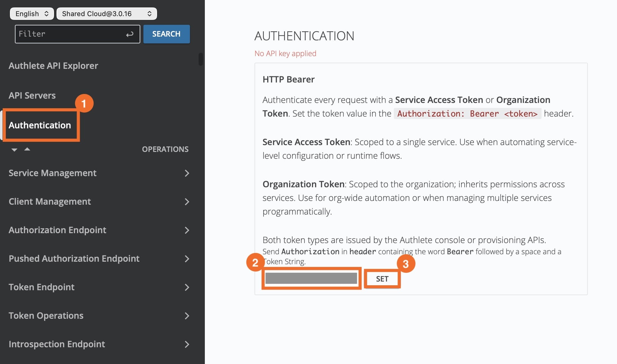Click the enter arrow icon in Filter field
Screen dimensions: 617x364
[130, 34]
